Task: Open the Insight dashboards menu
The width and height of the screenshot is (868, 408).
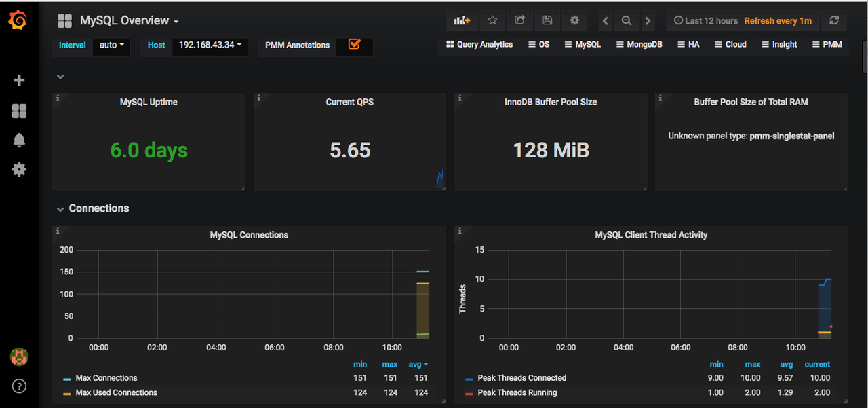Action: 779,45
